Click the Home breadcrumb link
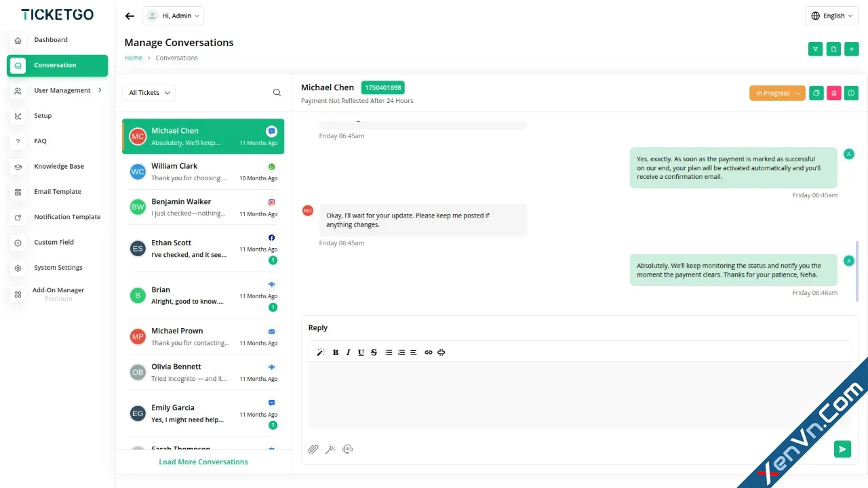This screenshot has width=868, height=488. (134, 58)
